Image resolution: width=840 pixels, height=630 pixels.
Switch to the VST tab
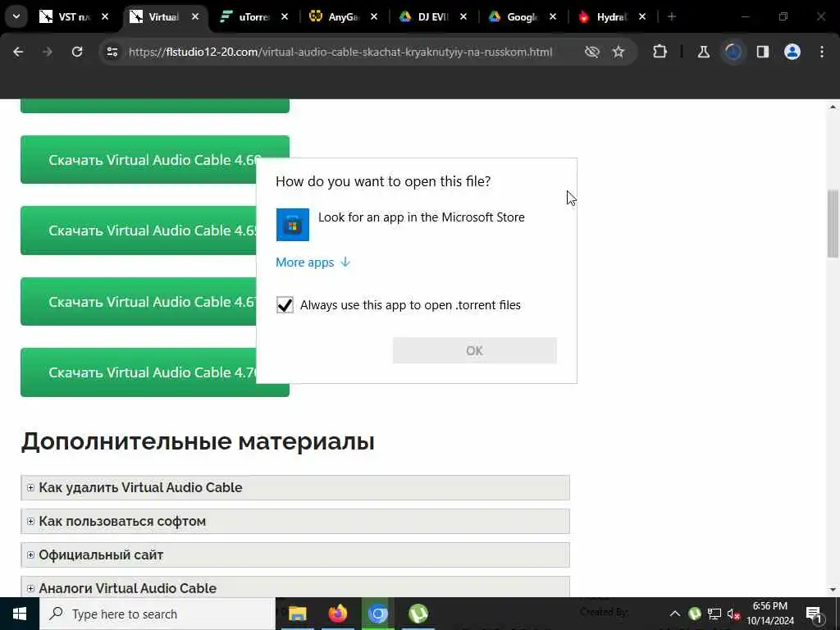[74, 16]
